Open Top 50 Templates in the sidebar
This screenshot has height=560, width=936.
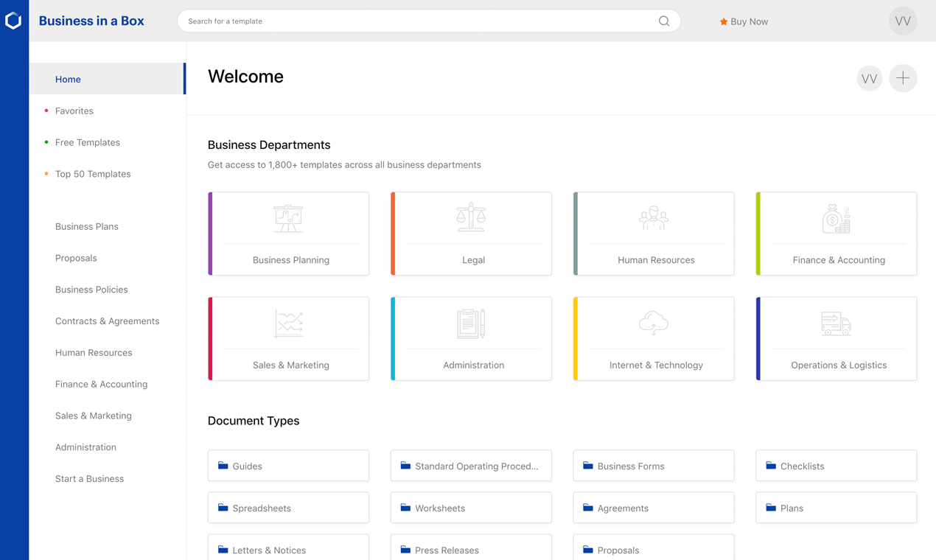point(93,174)
